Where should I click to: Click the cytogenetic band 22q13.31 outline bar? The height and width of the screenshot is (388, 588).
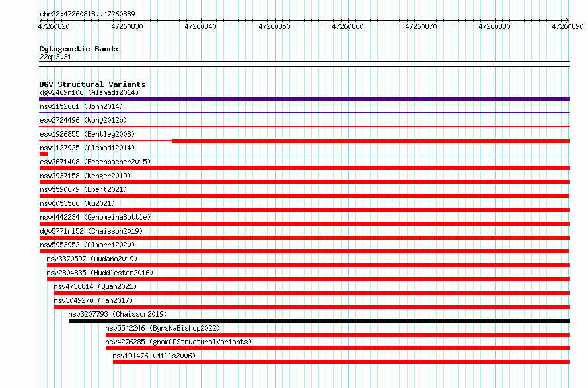pos(304,64)
